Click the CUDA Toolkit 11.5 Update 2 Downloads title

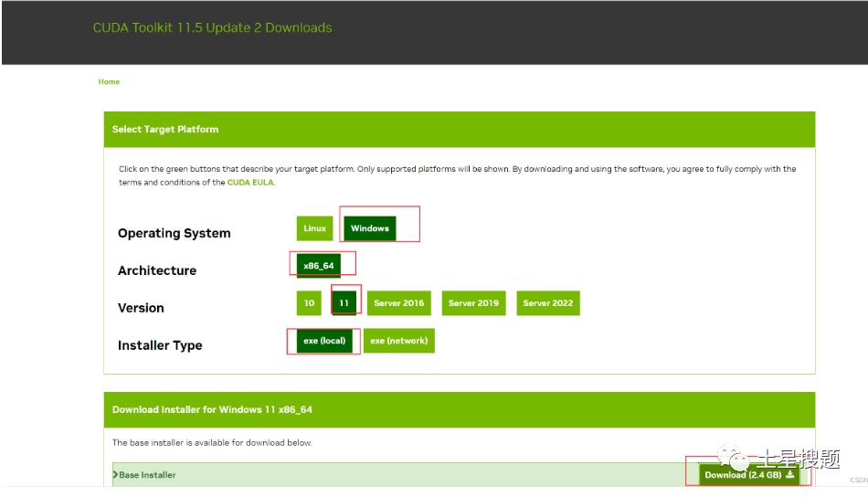pyautogui.click(x=213, y=27)
